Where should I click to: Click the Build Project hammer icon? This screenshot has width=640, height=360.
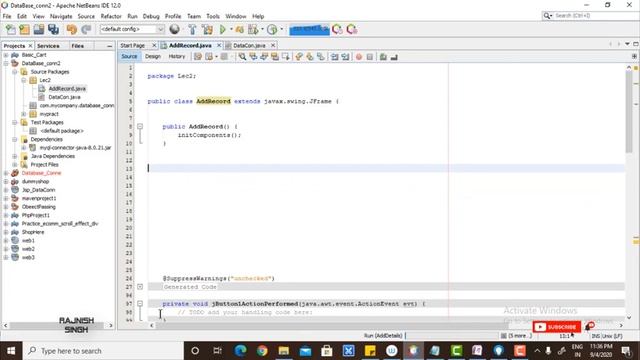point(192,29)
